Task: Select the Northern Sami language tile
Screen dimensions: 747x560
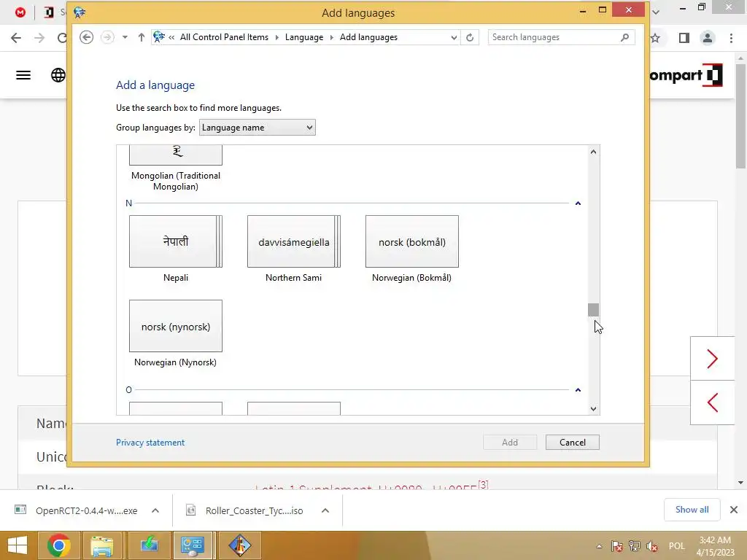Action: coord(293,241)
